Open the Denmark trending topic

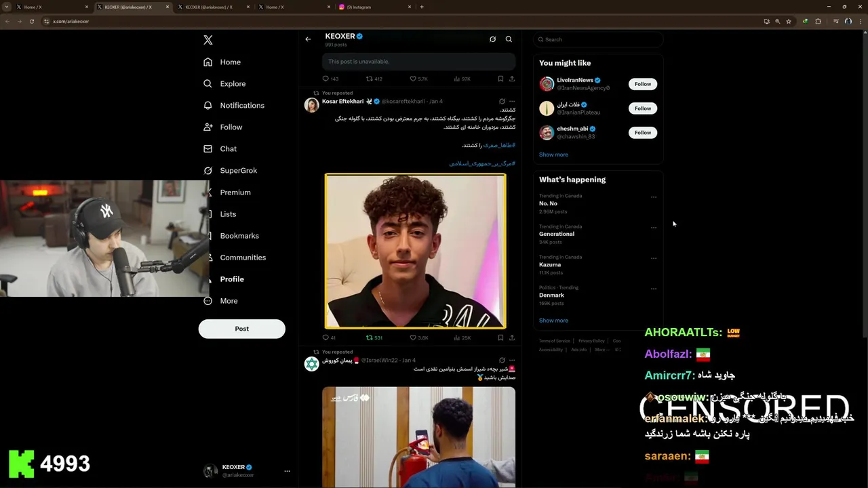click(597, 295)
